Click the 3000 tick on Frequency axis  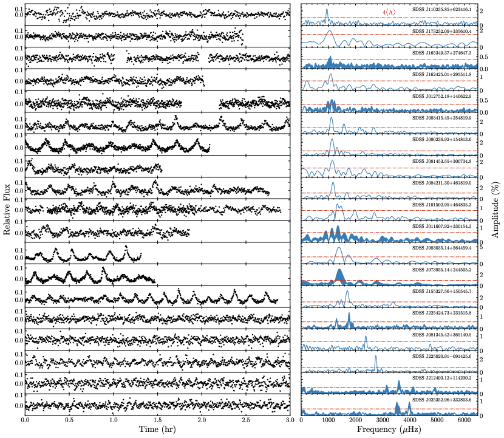pyautogui.click(x=383, y=420)
